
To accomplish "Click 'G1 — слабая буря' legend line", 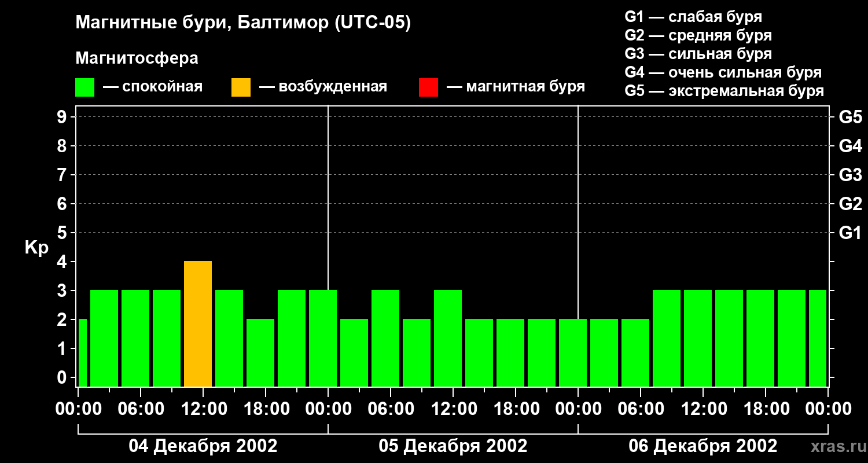I will click(693, 17).
